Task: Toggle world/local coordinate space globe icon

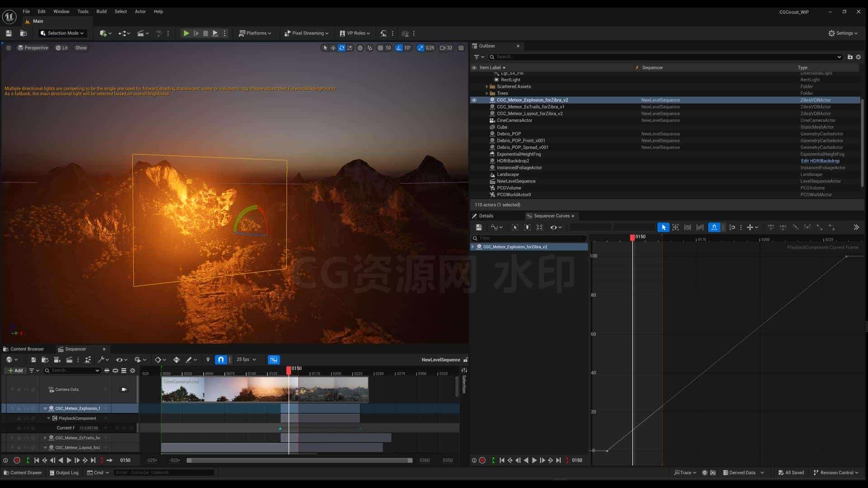Action: [360, 48]
